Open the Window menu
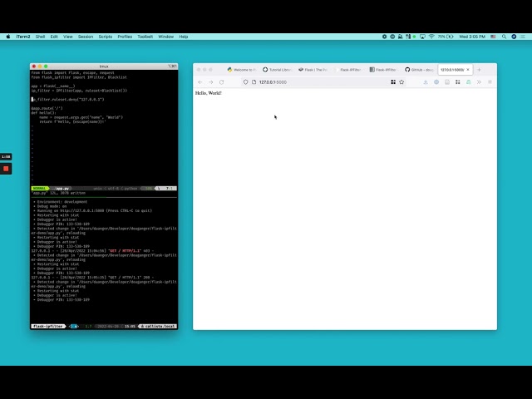This screenshot has width=532, height=399. [x=166, y=37]
